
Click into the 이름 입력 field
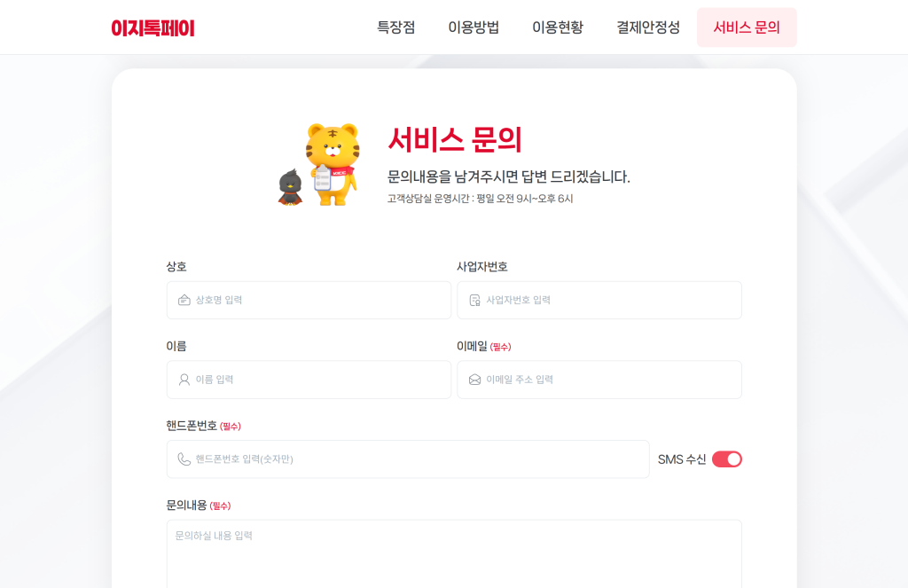click(309, 380)
